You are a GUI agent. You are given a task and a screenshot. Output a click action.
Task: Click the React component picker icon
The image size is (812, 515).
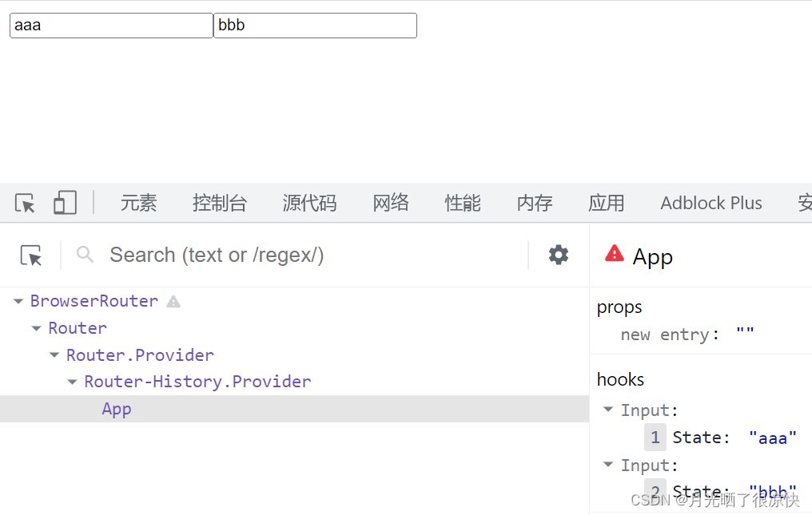(x=31, y=256)
